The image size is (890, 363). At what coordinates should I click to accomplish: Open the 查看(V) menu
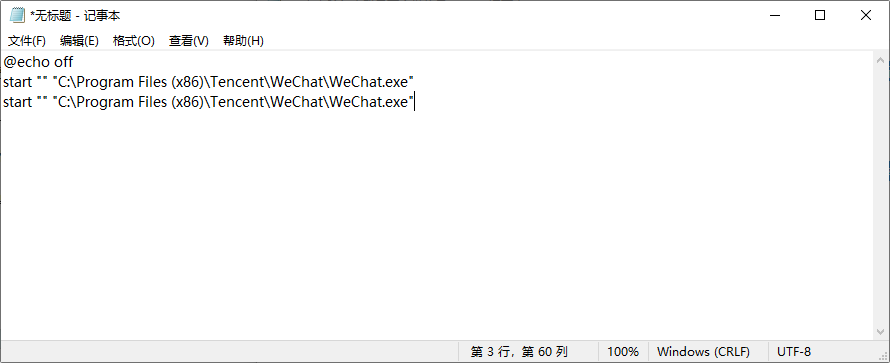(188, 41)
